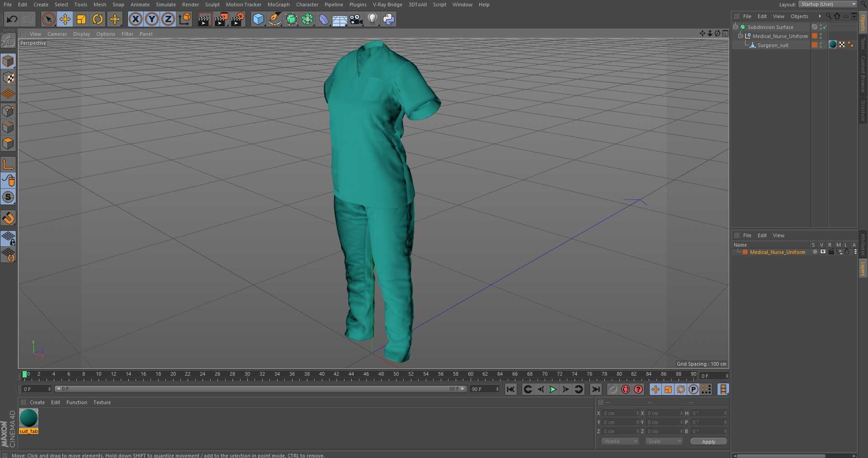Toggle Y axis lock
This screenshot has width=868, height=458.
pyautogui.click(x=152, y=19)
